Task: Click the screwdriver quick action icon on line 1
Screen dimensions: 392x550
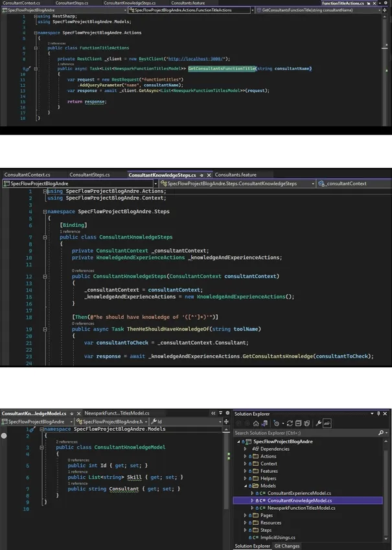Action: pyautogui.click(x=32, y=430)
